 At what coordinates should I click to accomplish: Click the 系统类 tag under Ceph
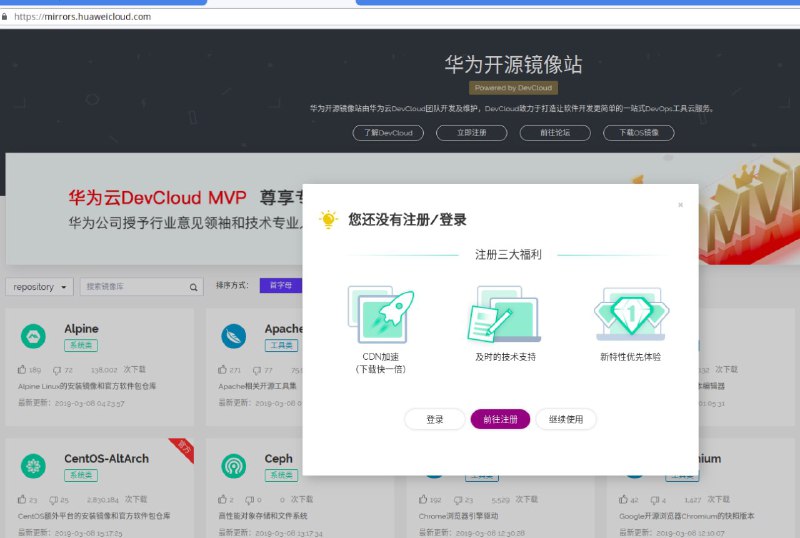click(x=281, y=475)
